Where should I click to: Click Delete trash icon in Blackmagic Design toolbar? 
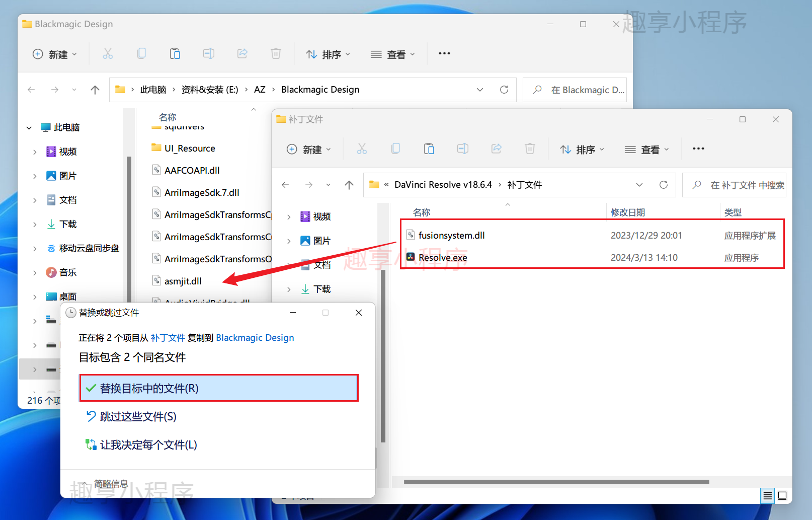point(276,53)
